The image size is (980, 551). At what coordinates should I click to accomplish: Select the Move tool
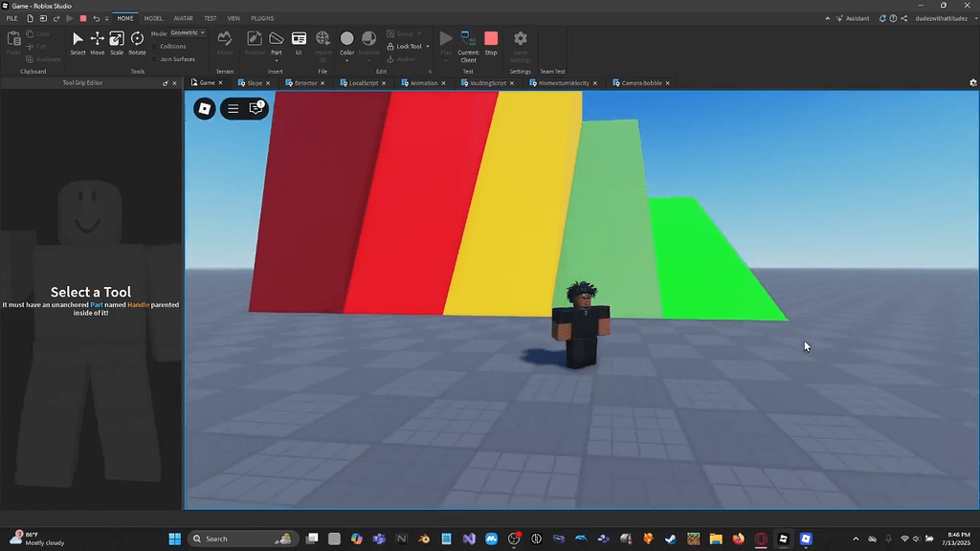pos(96,43)
